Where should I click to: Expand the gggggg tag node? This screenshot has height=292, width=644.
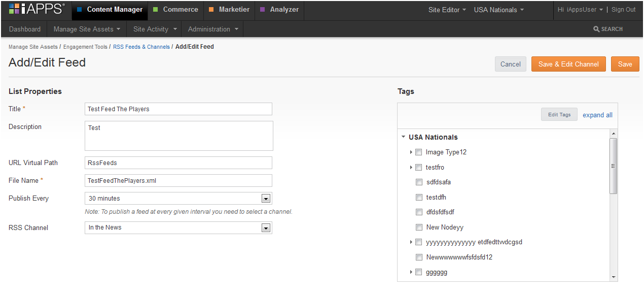[411, 272]
